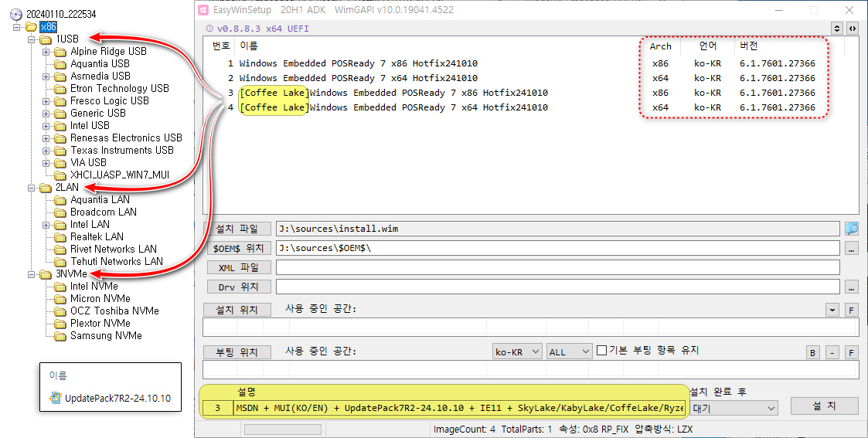
Task: Click the progress bar in status bar
Action: coord(283,430)
